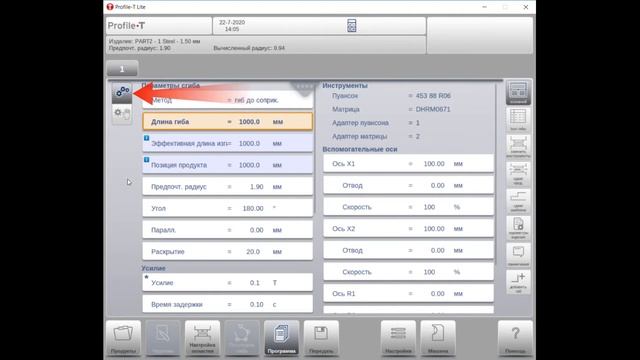Select the bend parameters gears icon
This screenshot has width=640, height=360.
[122, 93]
